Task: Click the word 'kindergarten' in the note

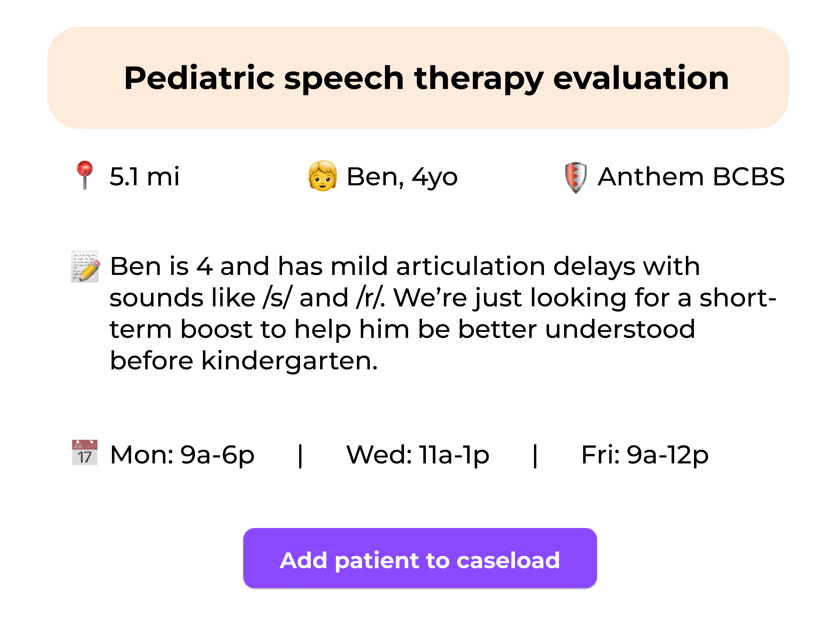Action: pos(289,361)
